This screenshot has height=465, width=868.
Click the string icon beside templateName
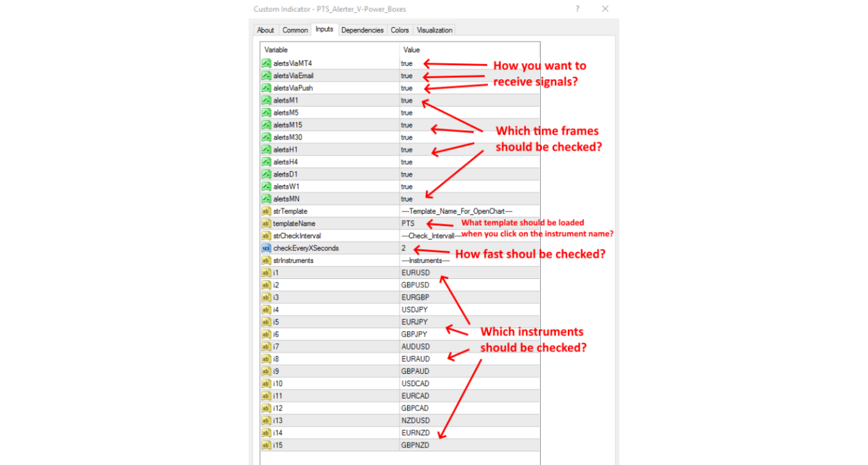[266, 223]
